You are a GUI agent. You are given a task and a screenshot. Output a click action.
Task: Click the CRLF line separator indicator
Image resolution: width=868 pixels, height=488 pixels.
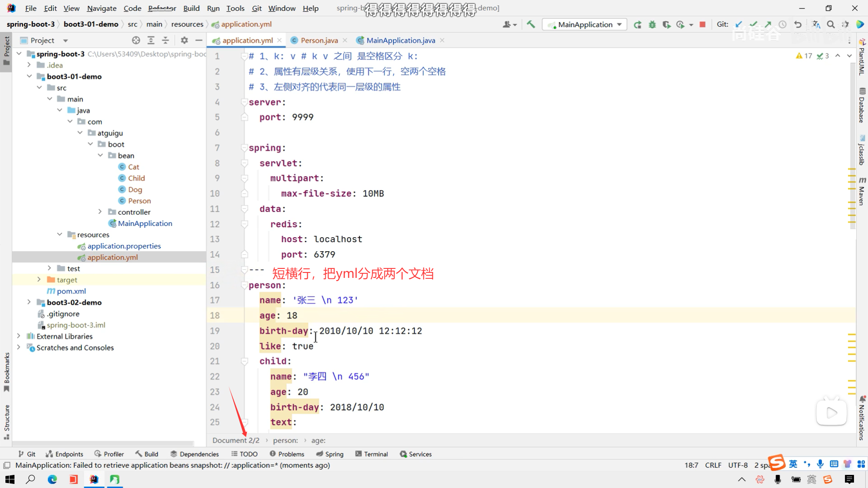click(713, 465)
